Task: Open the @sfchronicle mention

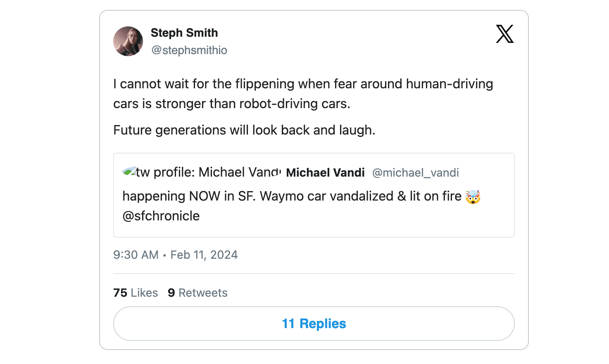Action: click(161, 216)
